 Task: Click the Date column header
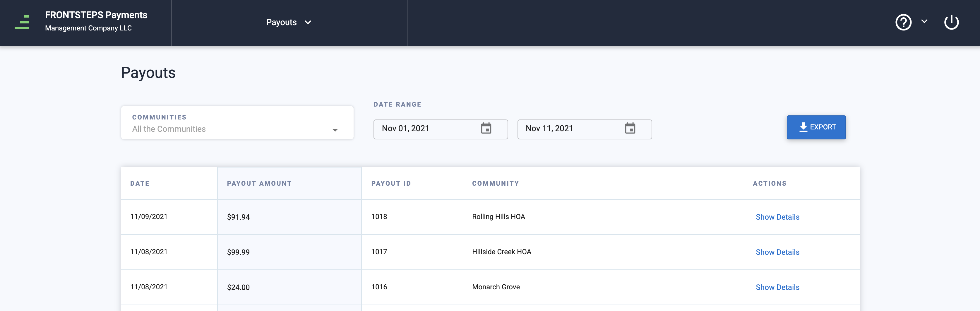coord(140,184)
